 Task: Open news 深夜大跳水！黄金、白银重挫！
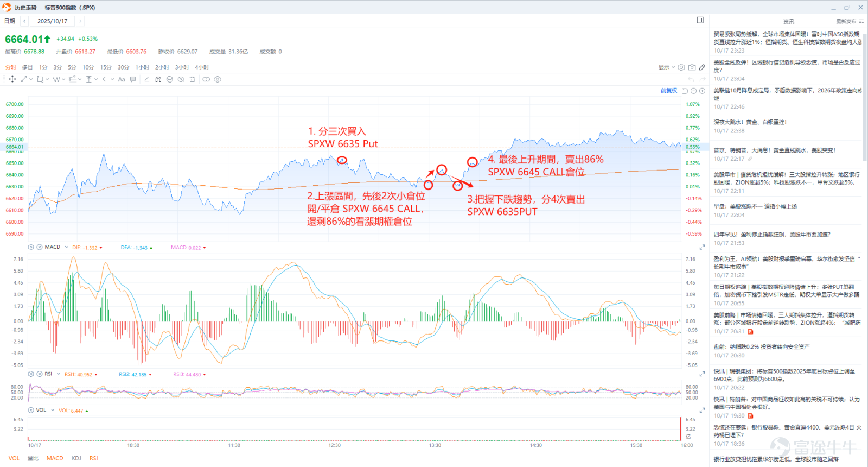(750, 122)
